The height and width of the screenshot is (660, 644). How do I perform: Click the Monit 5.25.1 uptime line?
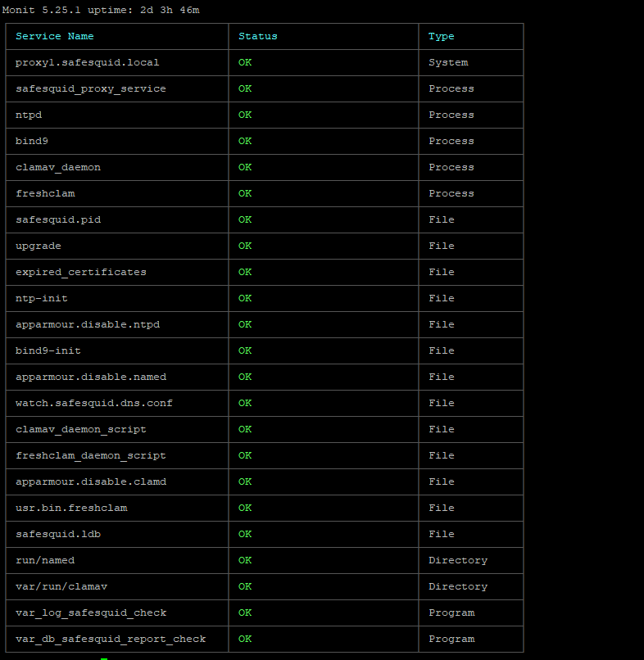(101, 10)
